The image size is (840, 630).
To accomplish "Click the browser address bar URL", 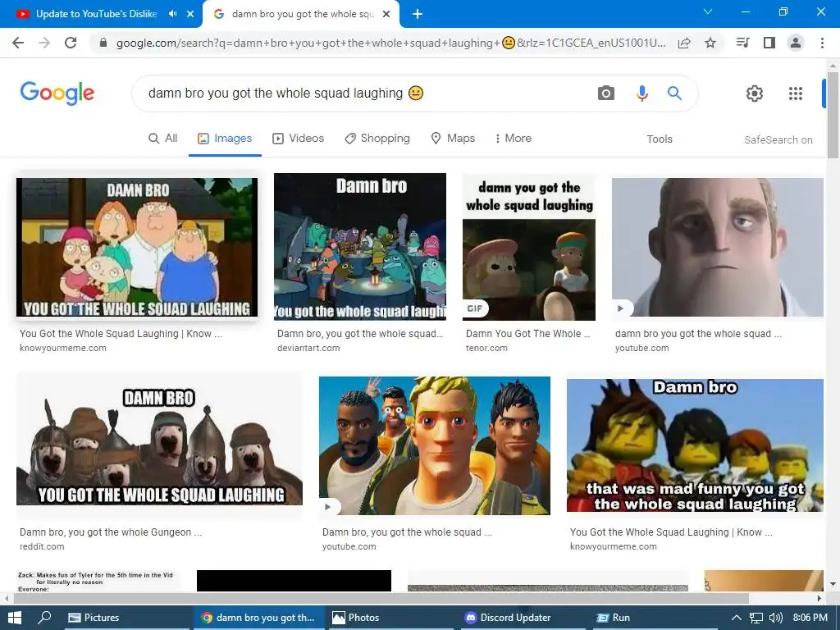I will 391,43.
